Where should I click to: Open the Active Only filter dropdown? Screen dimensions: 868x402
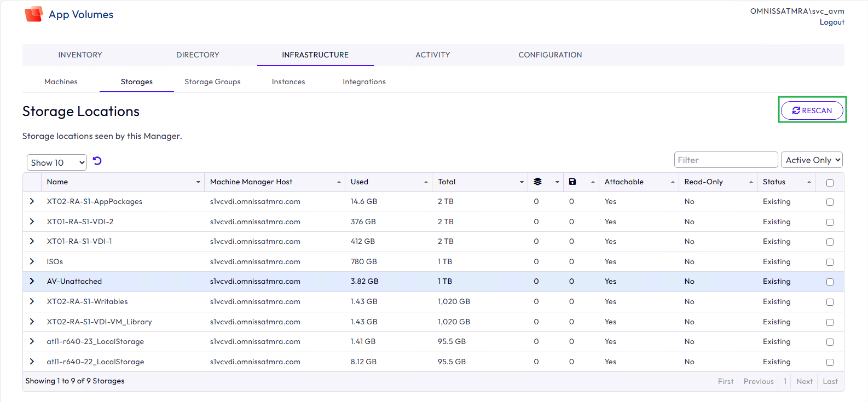click(812, 160)
